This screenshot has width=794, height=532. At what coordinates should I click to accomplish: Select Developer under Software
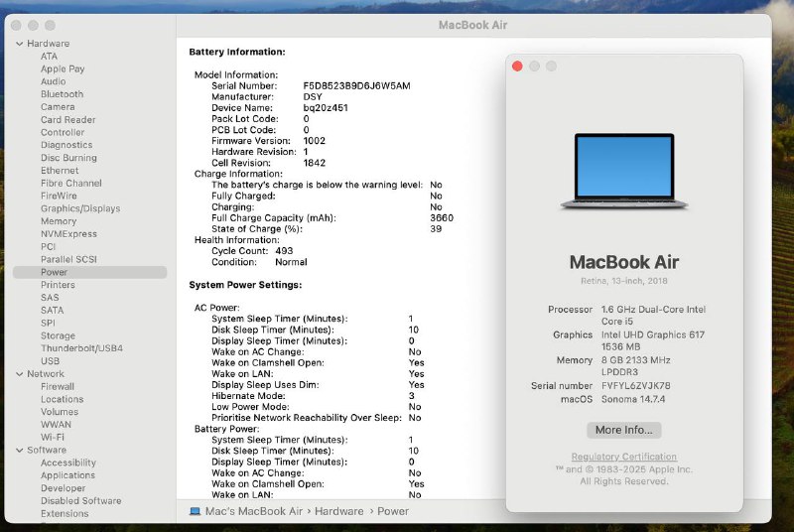tap(63, 488)
